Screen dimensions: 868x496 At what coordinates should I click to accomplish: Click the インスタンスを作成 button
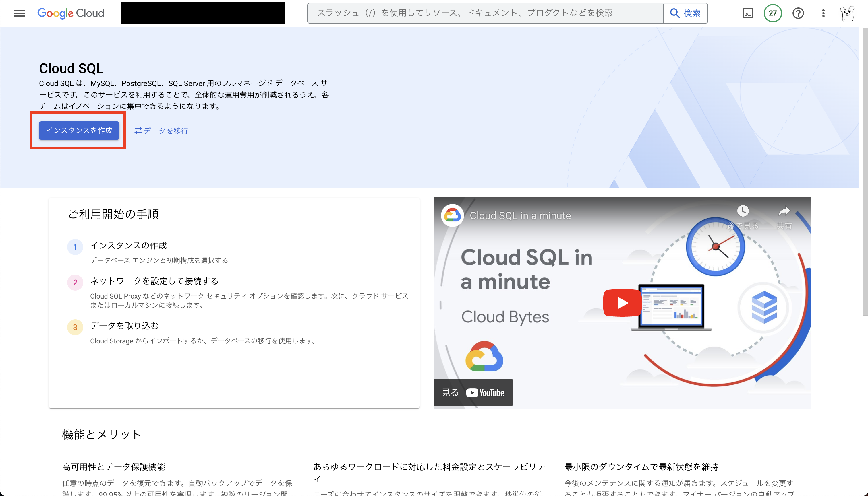tap(79, 131)
